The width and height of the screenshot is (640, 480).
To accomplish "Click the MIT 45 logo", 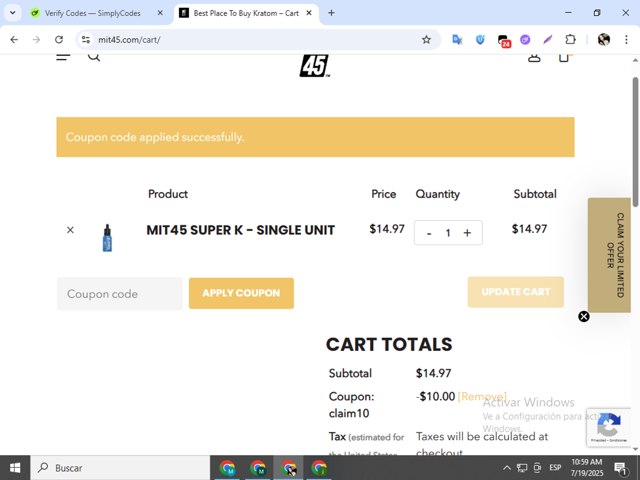I will tap(315, 66).
